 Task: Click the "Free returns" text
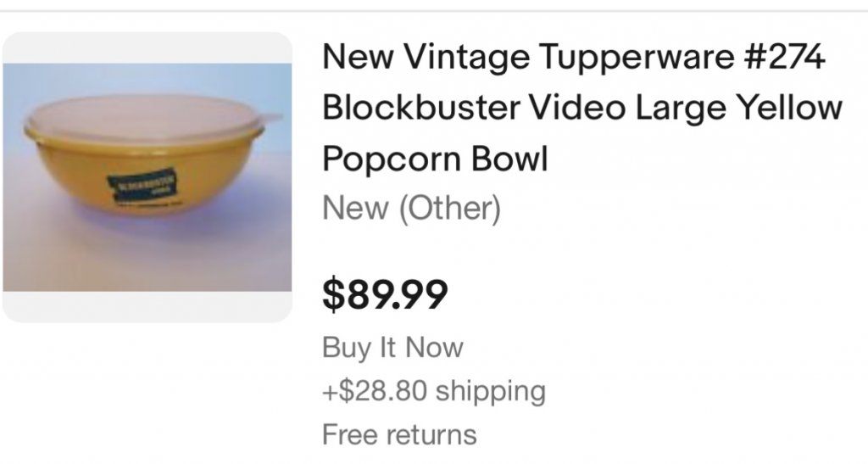pos(399,435)
